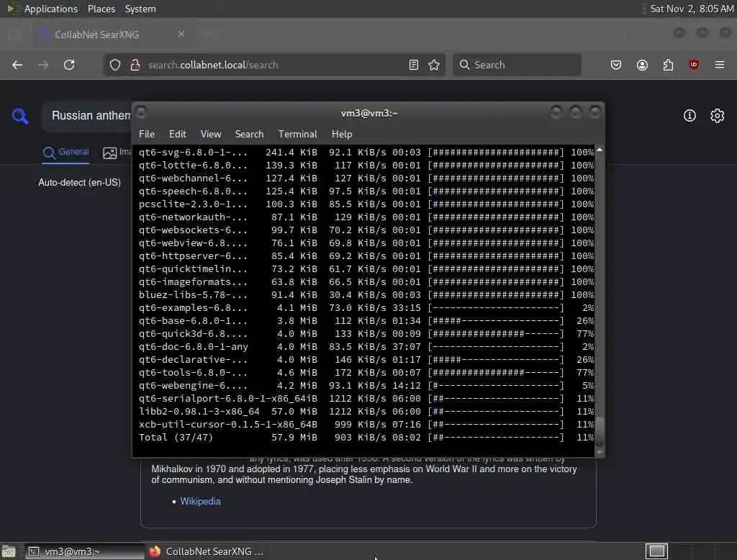Click the pcsclite-2.3.0-1 row
This screenshot has width=737, height=560.
click(366, 204)
